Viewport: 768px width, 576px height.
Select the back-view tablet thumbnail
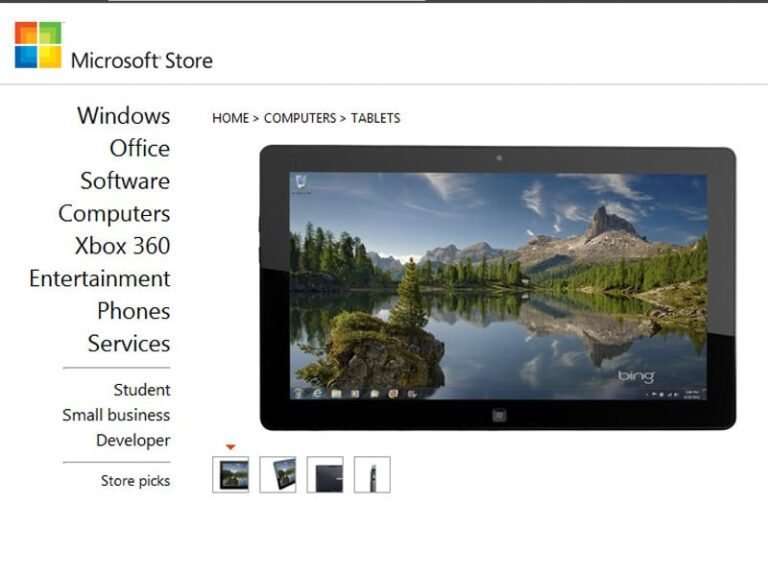coord(325,475)
